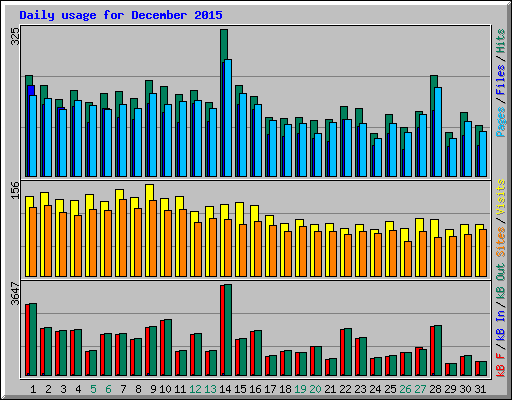The width and height of the screenshot is (512, 400).
Task: Click green weekend day label 12
Action: [x=195, y=389]
